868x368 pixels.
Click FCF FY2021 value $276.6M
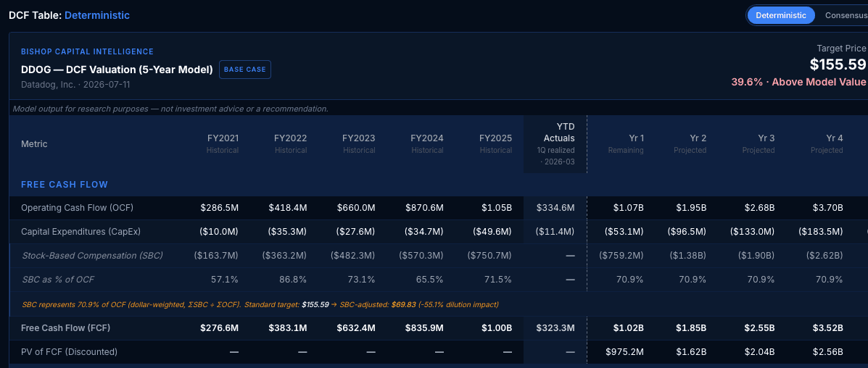click(219, 327)
